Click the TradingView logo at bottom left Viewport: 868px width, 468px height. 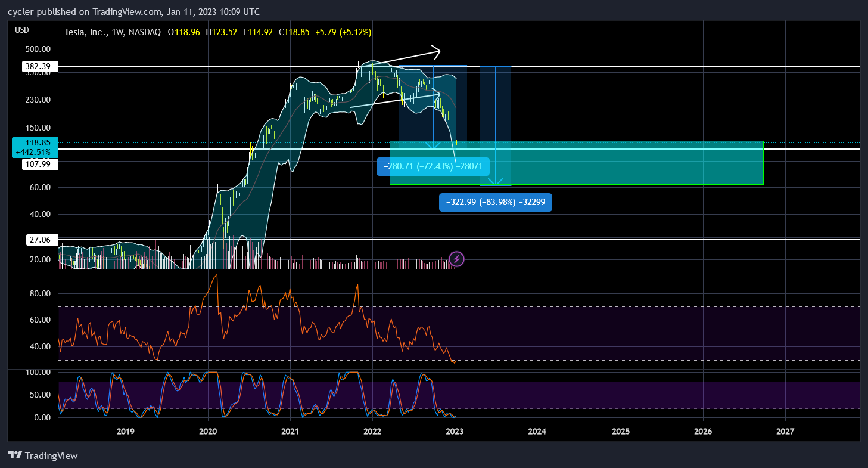(x=43, y=455)
